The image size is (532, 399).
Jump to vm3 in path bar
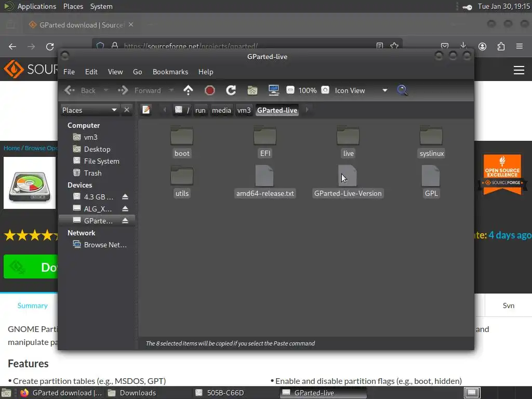click(244, 110)
